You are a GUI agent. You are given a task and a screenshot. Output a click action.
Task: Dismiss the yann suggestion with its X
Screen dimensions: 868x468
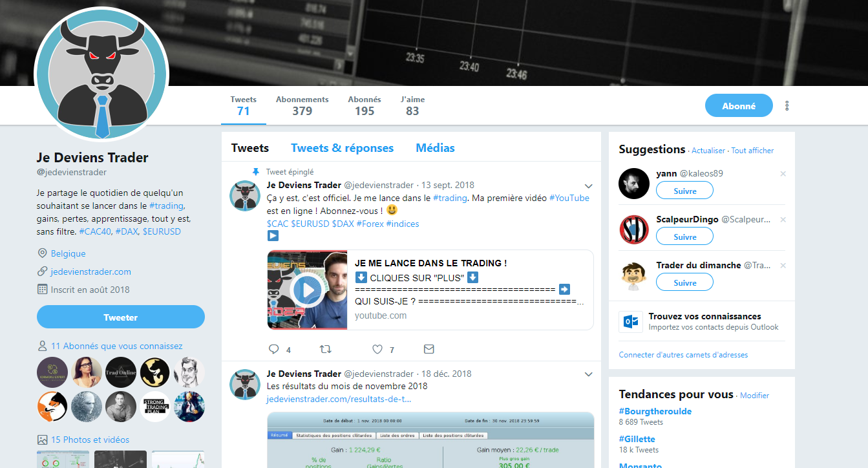[x=783, y=174]
